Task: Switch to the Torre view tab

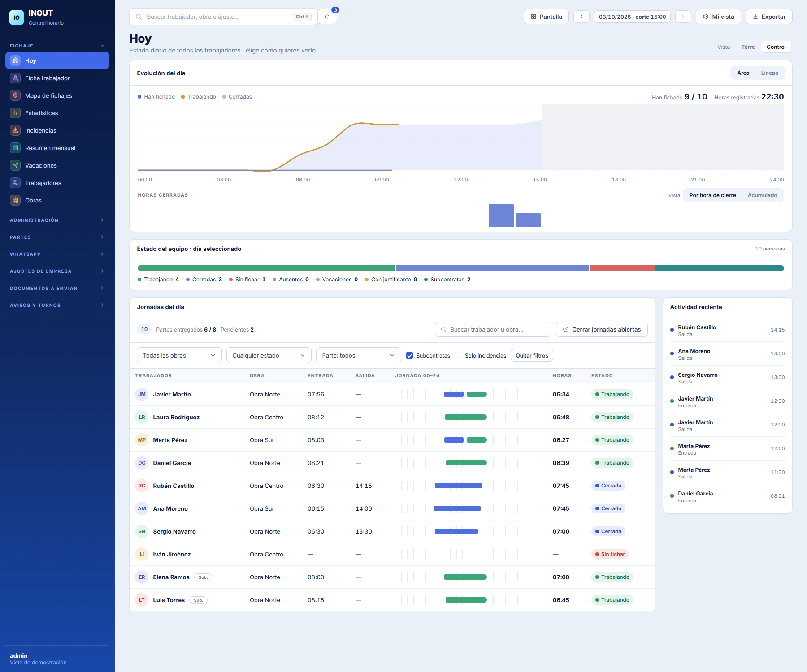Action: point(748,47)
